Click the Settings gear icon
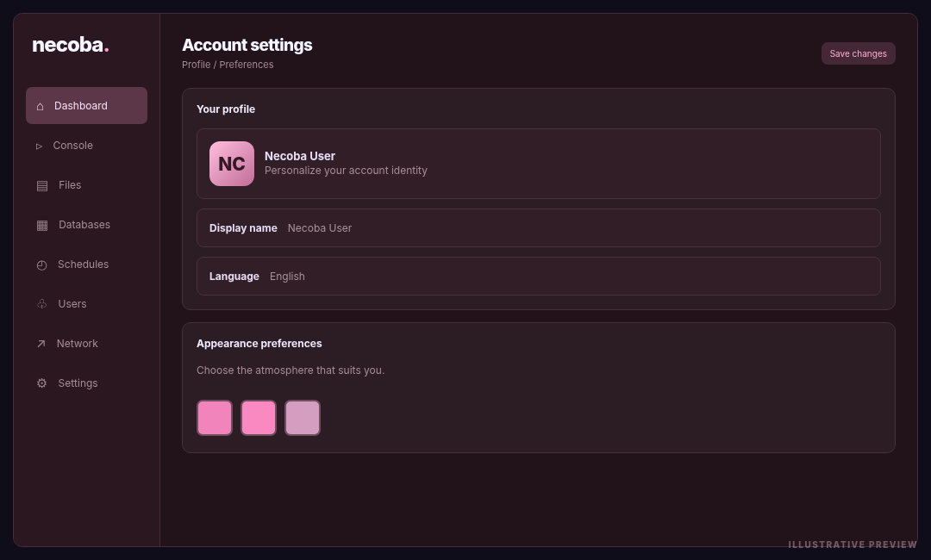The width and height of the screenshot is (931, 560). coord(41,383)
